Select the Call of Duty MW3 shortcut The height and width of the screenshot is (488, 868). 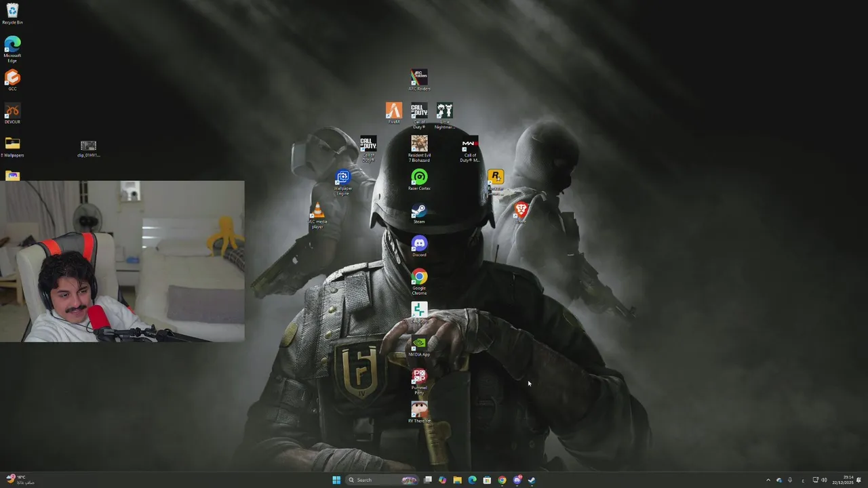pos(470,149)
